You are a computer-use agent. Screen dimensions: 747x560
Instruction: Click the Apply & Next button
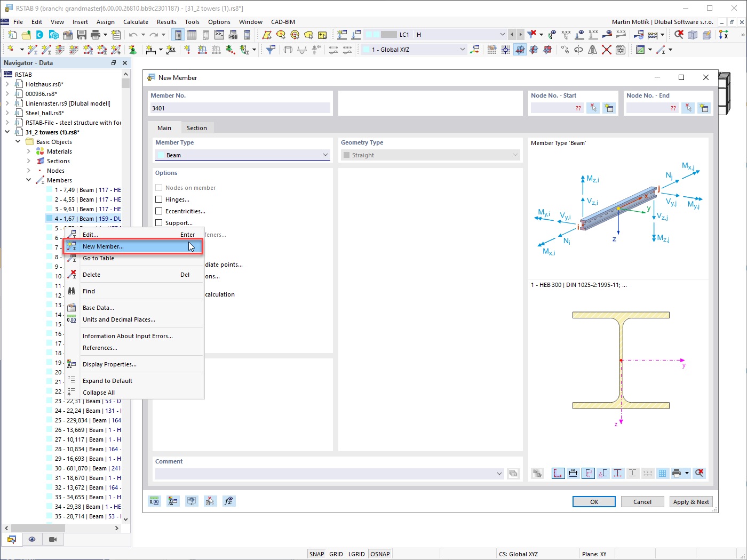(691, 502)
